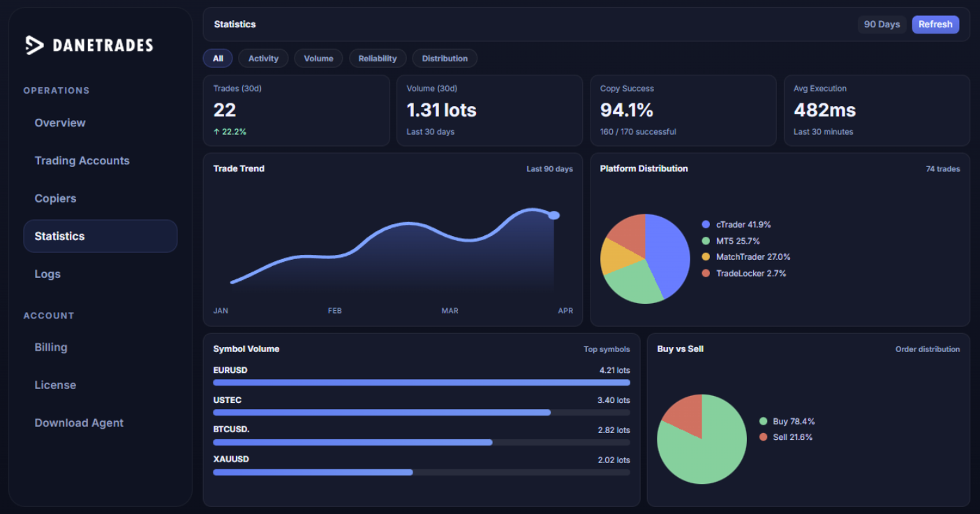Show the Reliability filter tab
The width and height of the screenshot is (980, 514).
(x=378, y=59)
